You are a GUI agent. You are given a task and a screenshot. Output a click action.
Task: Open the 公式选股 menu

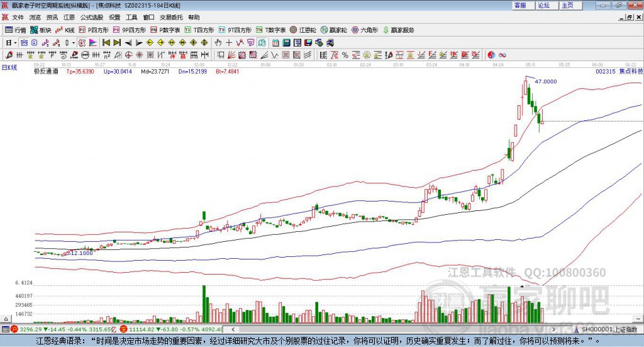[92, 17]
